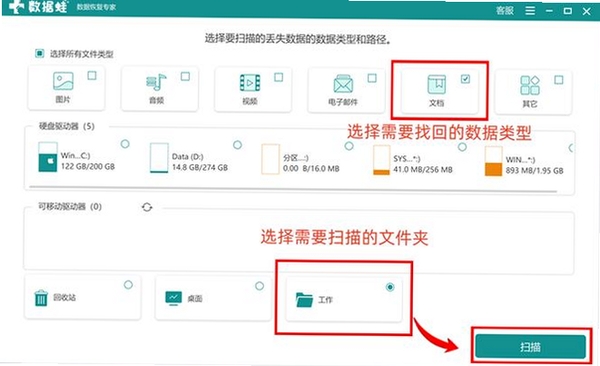Click the 图片 picture type icon
This screenshot has height=366, width=600.
coord(63,81)
